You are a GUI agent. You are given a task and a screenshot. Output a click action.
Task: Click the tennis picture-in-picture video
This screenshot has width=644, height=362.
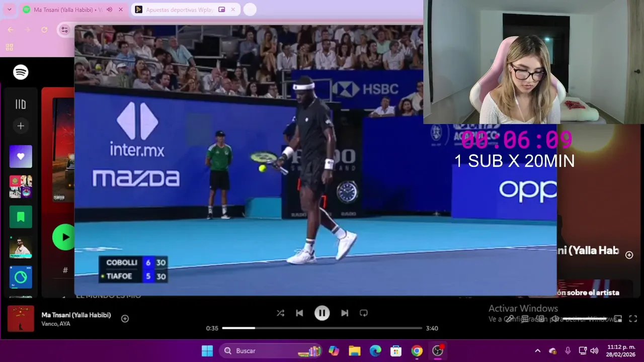(x=315, y=160)
